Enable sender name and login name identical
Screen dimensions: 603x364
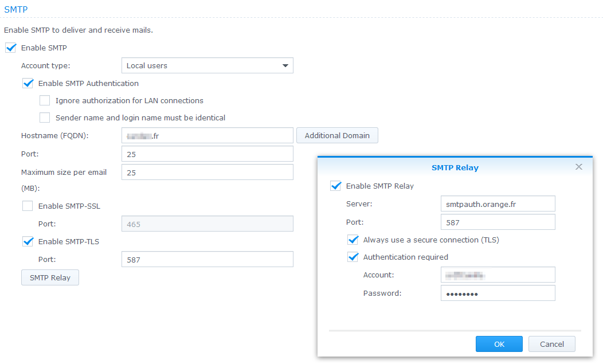pyautogui.click(x=45, y=118)
